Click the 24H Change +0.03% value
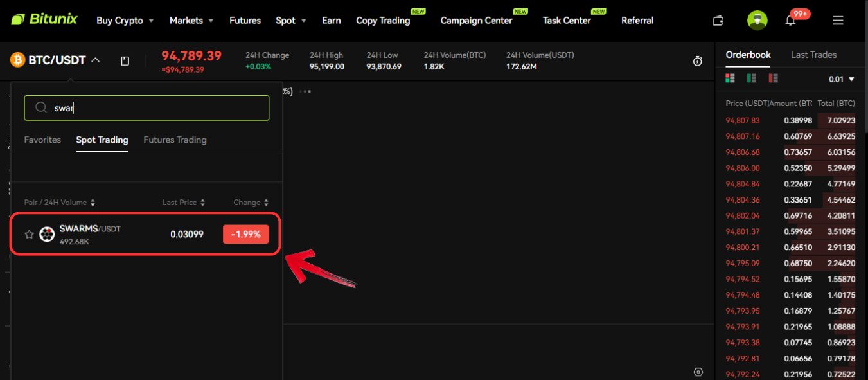This screenshot has width=868, height=380. 258,67
